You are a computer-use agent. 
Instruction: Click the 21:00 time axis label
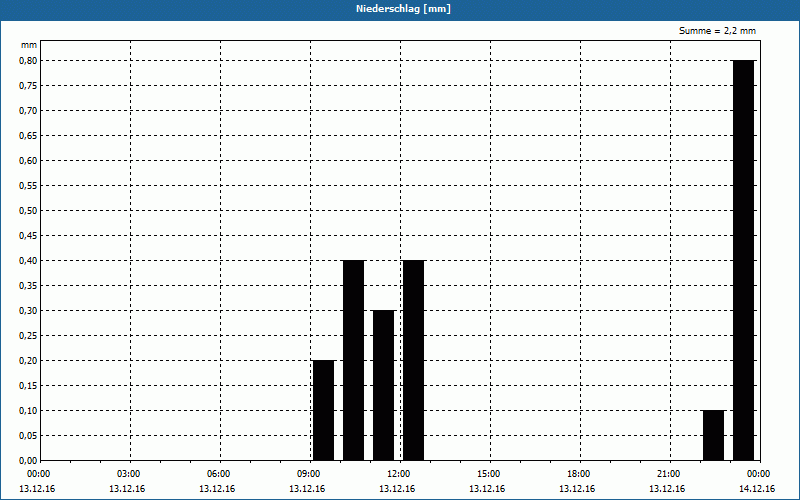pyautogui.click(x=670, y=474)
